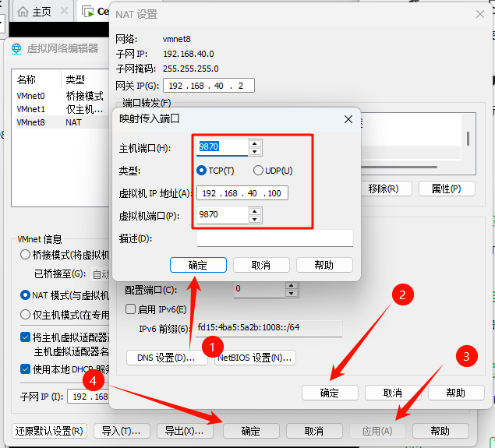Click the home icon on Home tab
495x448 pixels.
tap(23, 12)
